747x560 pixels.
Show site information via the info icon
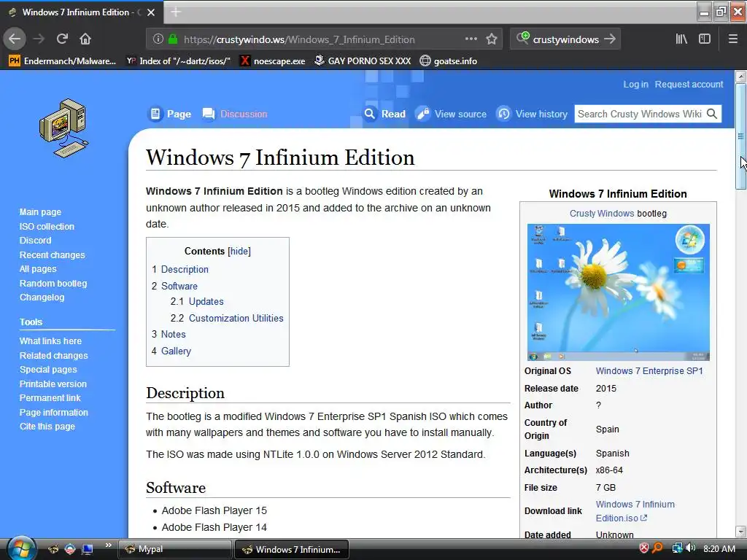click(x=158, y=39)
